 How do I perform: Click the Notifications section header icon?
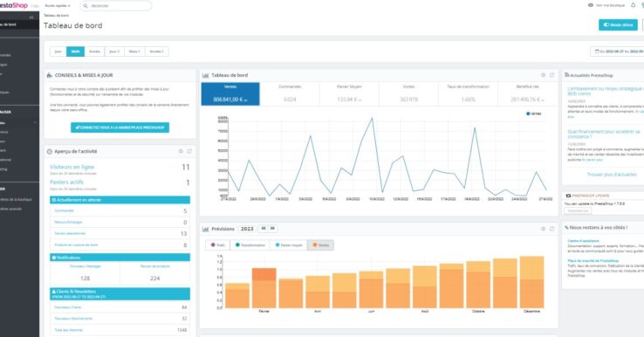(x=53, y=258)
